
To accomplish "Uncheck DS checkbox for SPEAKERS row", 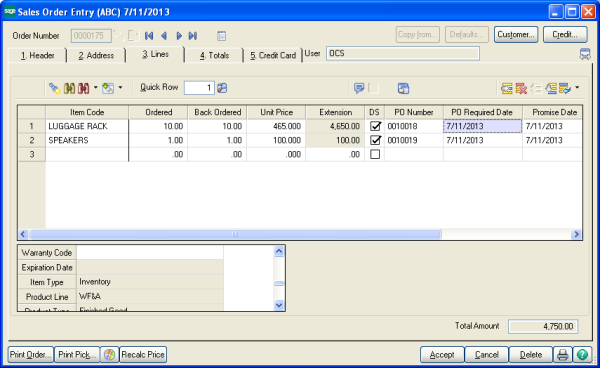I will (x=375, y=140).
